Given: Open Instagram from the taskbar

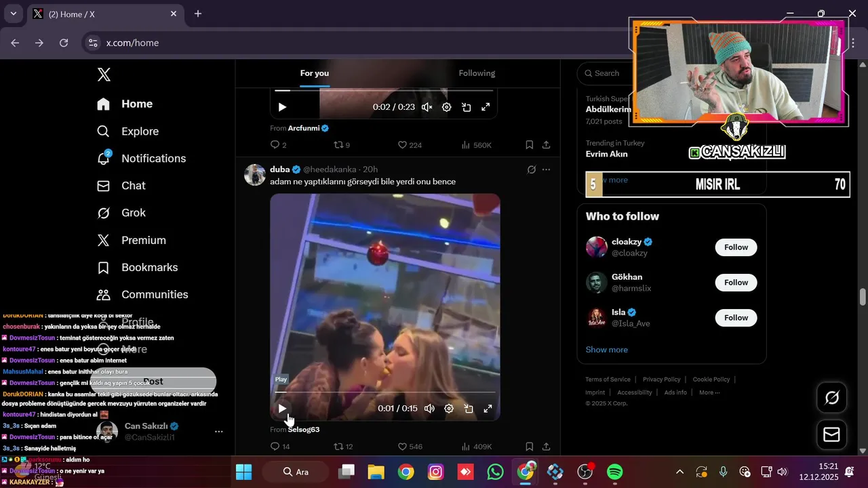Looking at the screenshot, I should click(436, 472).
